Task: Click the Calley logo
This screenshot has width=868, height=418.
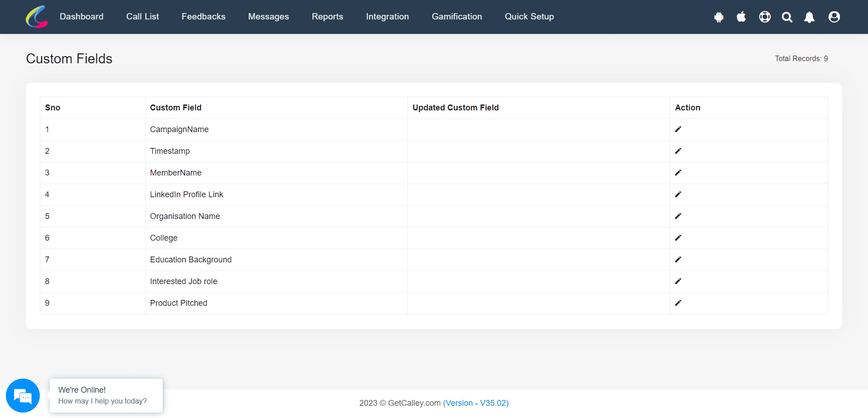Action: (x=37, y=17)
